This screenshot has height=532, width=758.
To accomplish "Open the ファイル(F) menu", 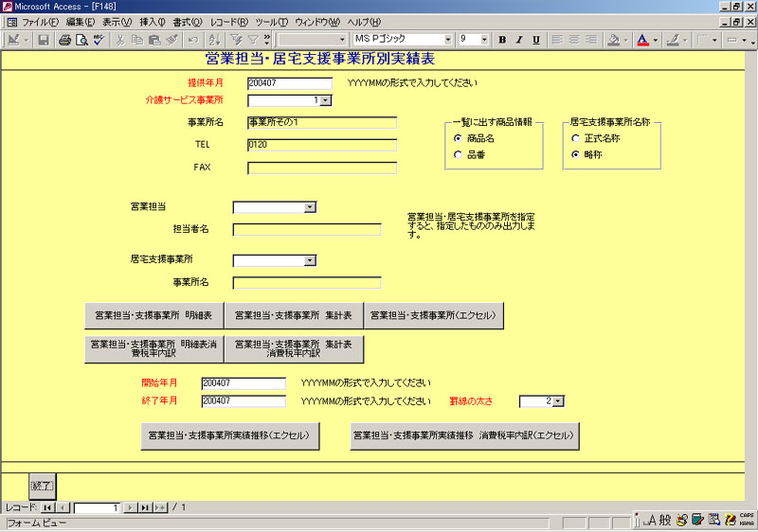I will pyautogui.click(x=39, y=22).
